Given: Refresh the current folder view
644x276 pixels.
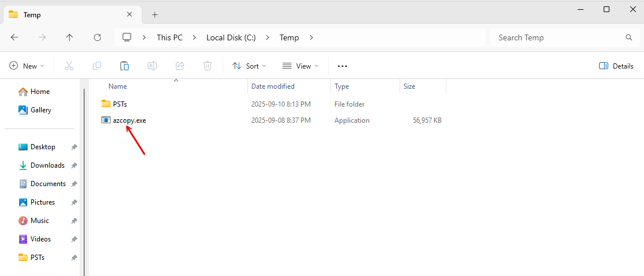Looking at the screenshot, I should 97,37.
